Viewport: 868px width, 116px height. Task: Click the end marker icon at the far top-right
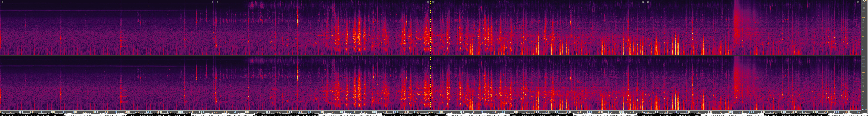click(858, 2)
